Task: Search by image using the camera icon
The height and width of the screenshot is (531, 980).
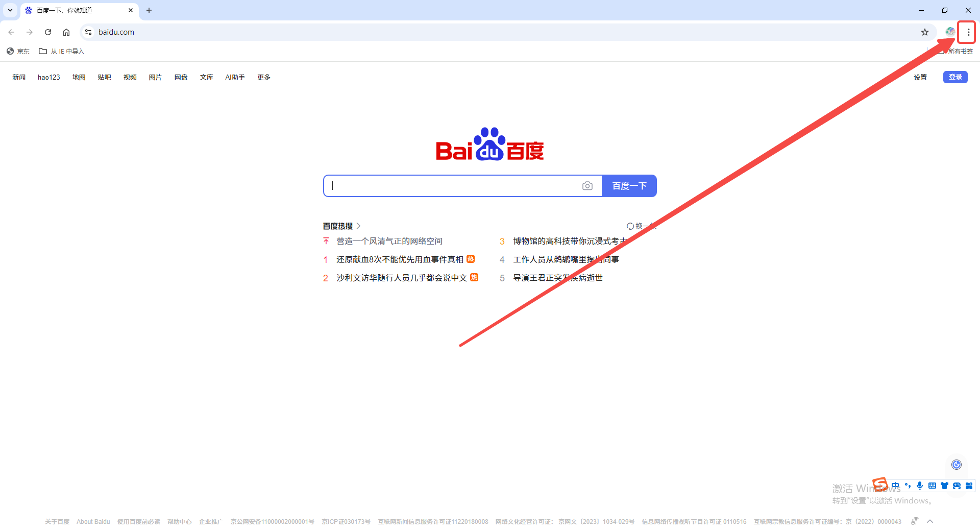Action: [x=587, y=186]
